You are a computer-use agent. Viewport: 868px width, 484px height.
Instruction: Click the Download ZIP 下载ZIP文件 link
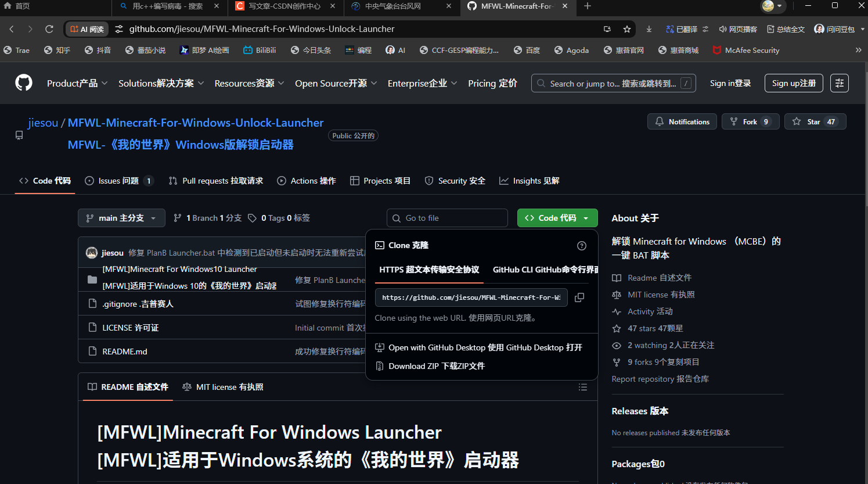[x=435, y=366]
